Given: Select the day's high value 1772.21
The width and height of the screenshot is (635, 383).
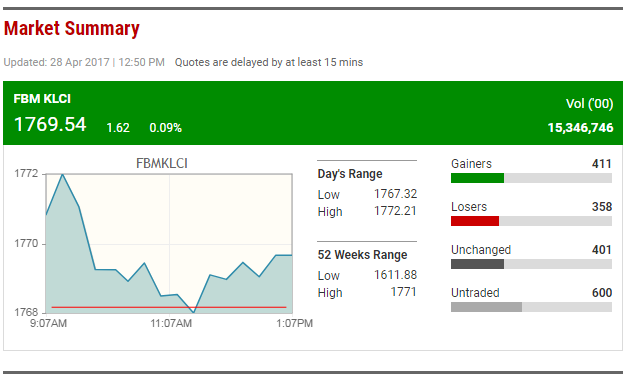Looking at the screenshot, I should 395,211.
